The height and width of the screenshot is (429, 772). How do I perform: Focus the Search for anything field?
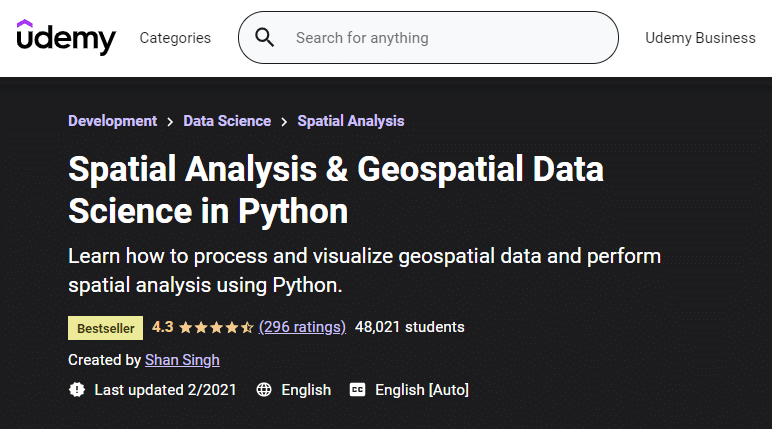[x=428, y=37]
